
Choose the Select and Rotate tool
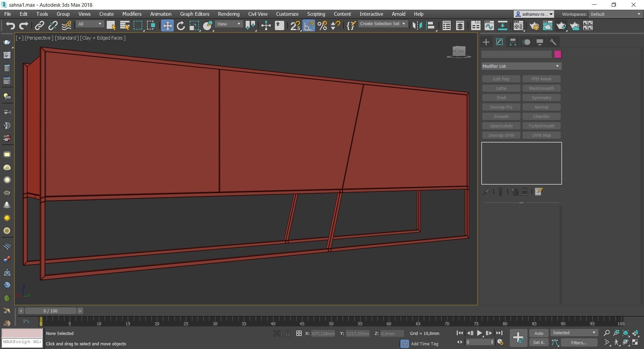point(181,26)
